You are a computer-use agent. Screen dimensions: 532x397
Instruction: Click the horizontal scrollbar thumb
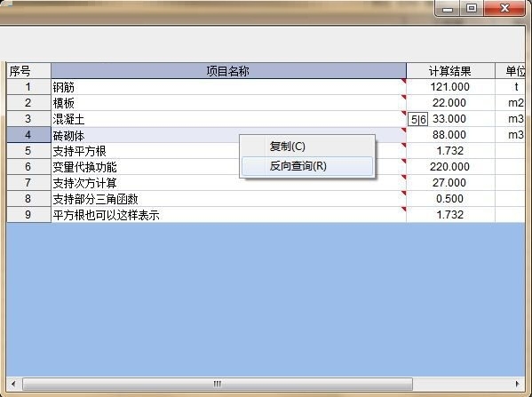tap(218, 384)
